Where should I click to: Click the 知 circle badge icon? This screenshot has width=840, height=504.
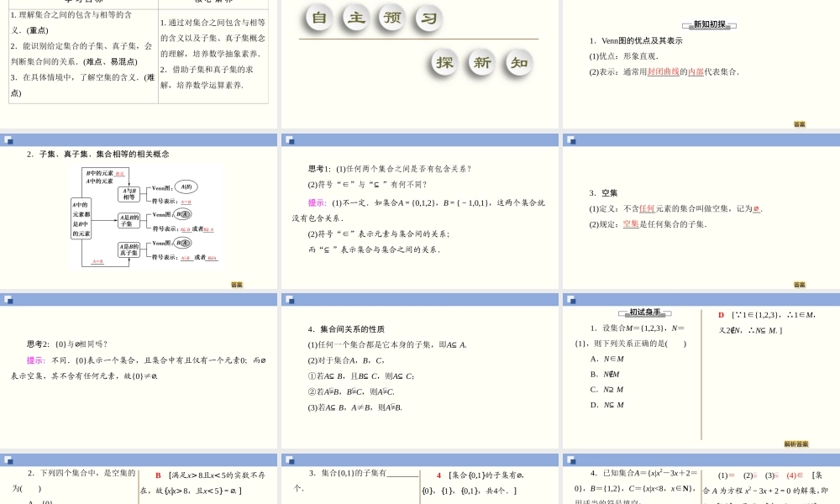tap(518, 62)
